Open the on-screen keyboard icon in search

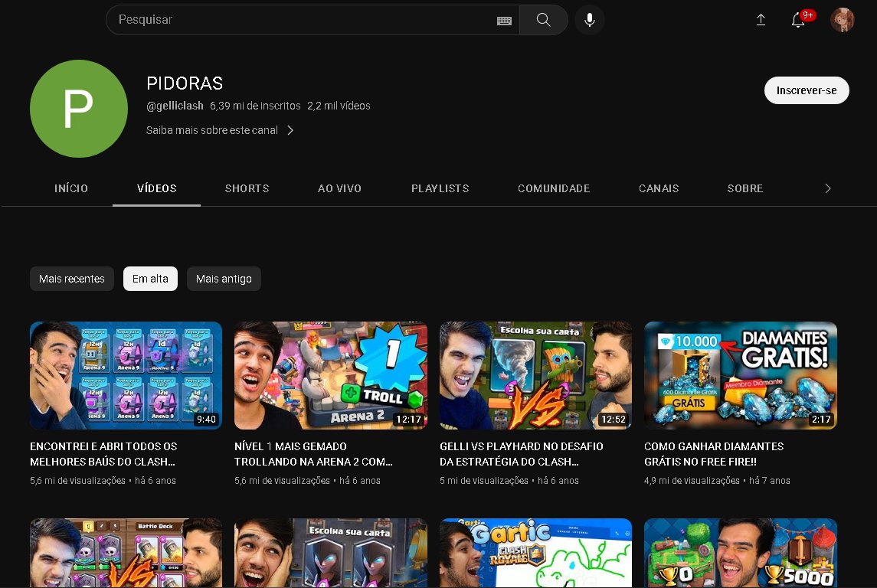(x=504, y=21)
